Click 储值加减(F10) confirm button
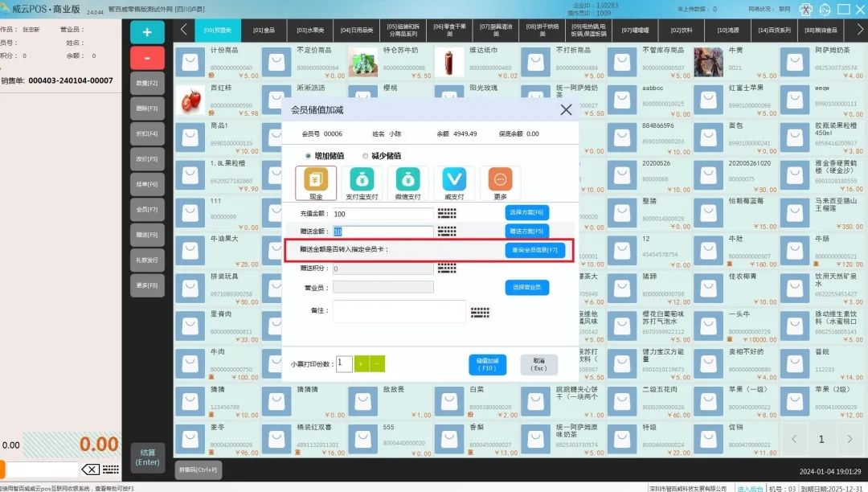The width and height of the screenshot is (868, 492). click(x=487, y=365)
